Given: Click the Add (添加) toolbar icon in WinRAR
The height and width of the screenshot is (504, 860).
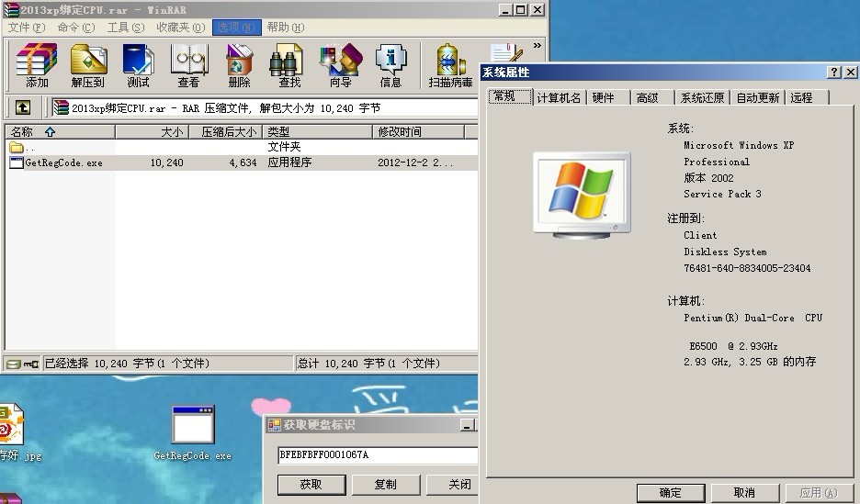Looking at the screenshot, I should pyautogui.click(x=37, y=66).
